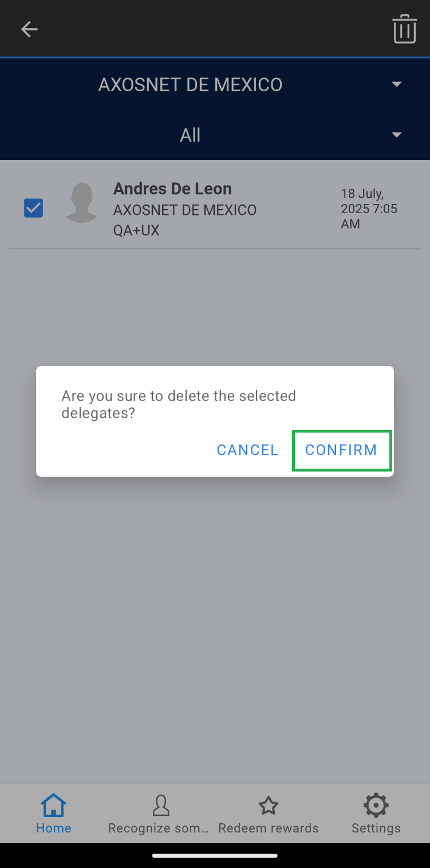Tap the person icon for Recognize someone

161,806
